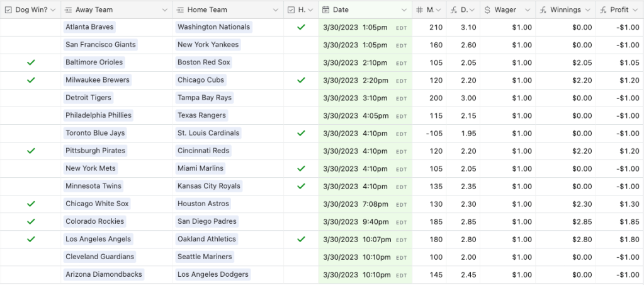Open the Winnings column dropdown arrow

coord(587,10)
